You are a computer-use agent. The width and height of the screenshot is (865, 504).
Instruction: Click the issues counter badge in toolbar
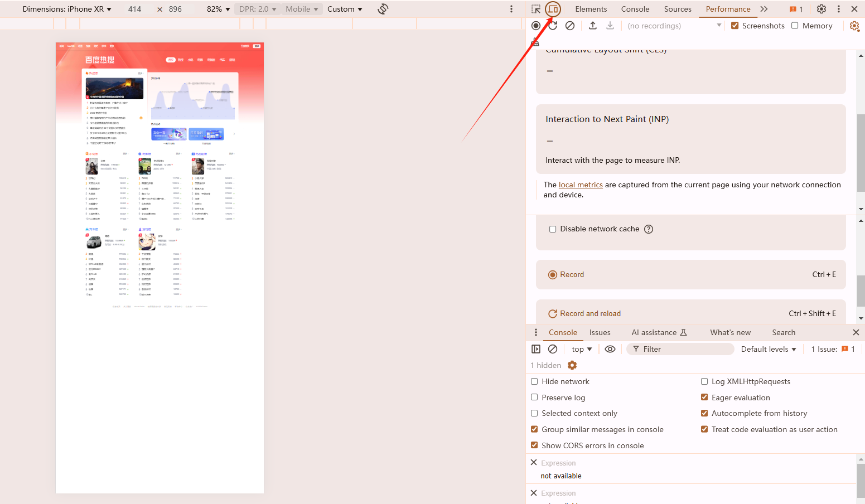[796, 9]
